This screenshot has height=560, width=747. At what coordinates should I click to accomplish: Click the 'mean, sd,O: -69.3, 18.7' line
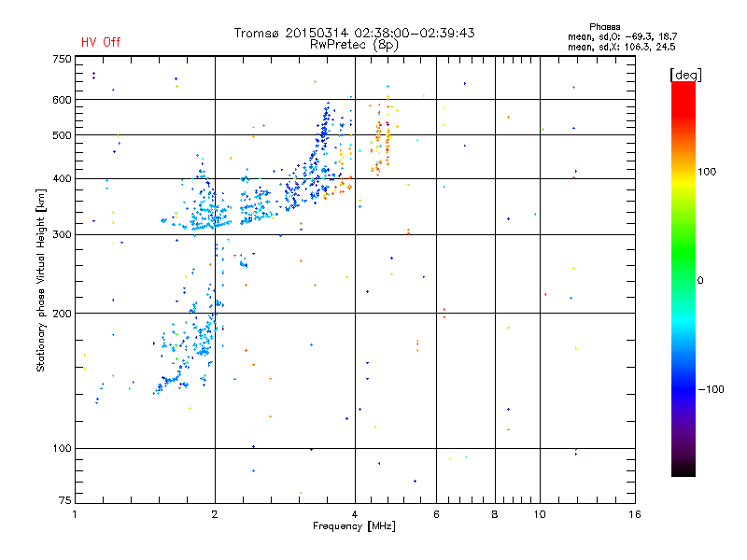coord(622,36)
